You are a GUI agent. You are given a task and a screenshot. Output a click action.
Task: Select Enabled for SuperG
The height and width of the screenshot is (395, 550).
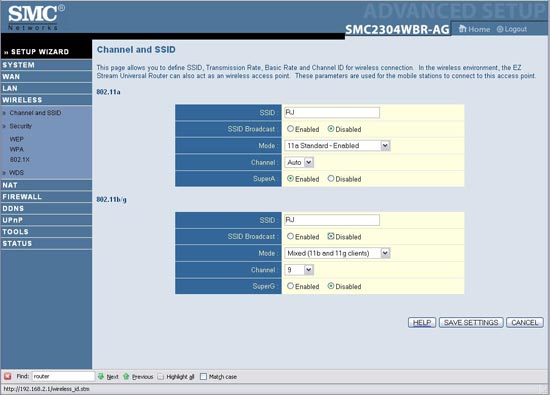point(290,286)
